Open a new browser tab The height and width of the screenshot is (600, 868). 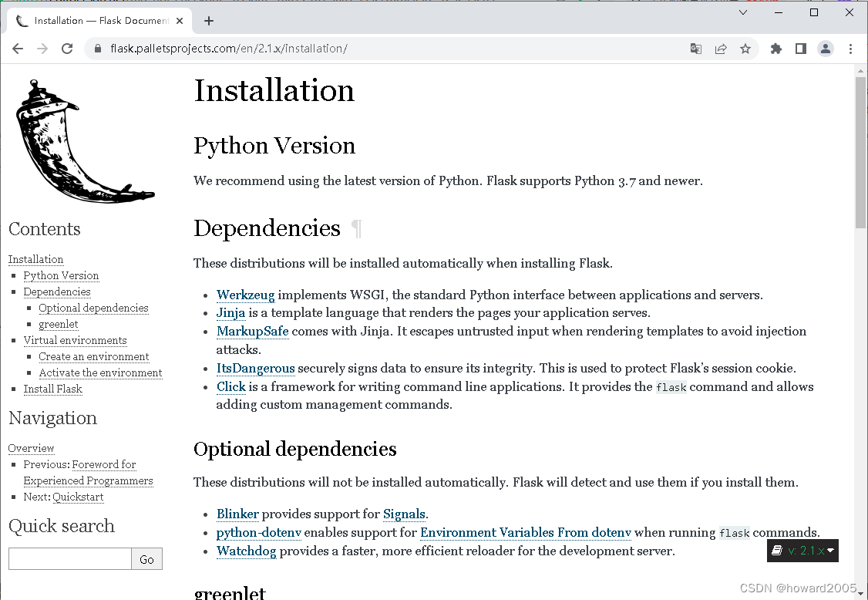(x=209, y=21)
